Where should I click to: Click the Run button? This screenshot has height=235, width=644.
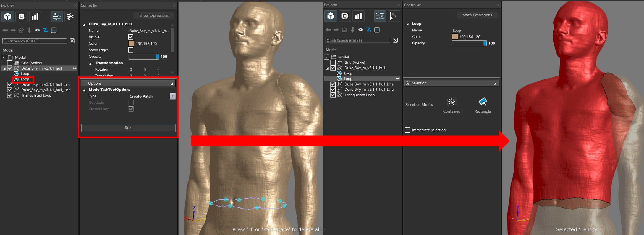(128, 128)
